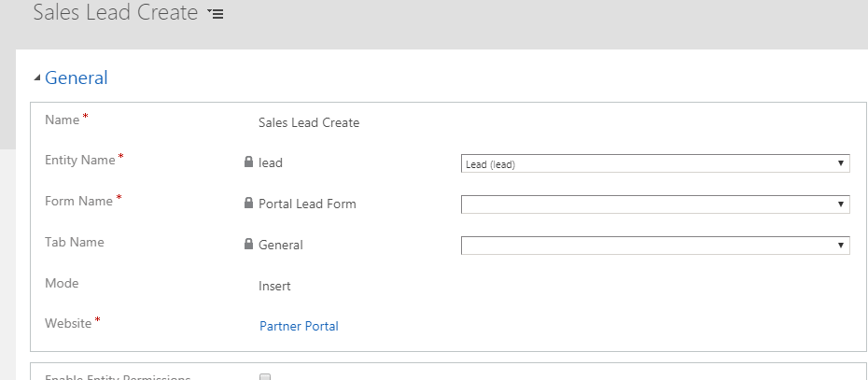Open the Form Name dropdown
The height and width of the screenshot is (380, 868).
(x=655, y=204)
